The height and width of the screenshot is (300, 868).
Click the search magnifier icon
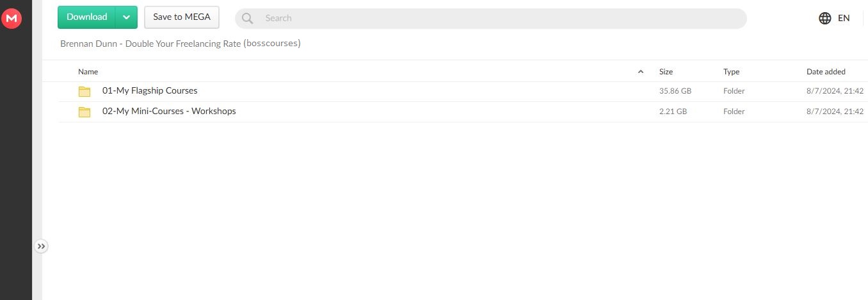248,18
